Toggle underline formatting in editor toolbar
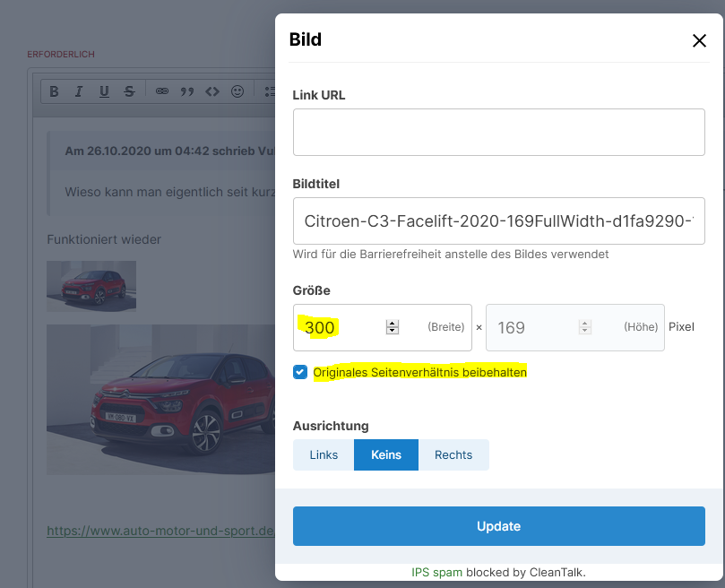 point(105,91)
